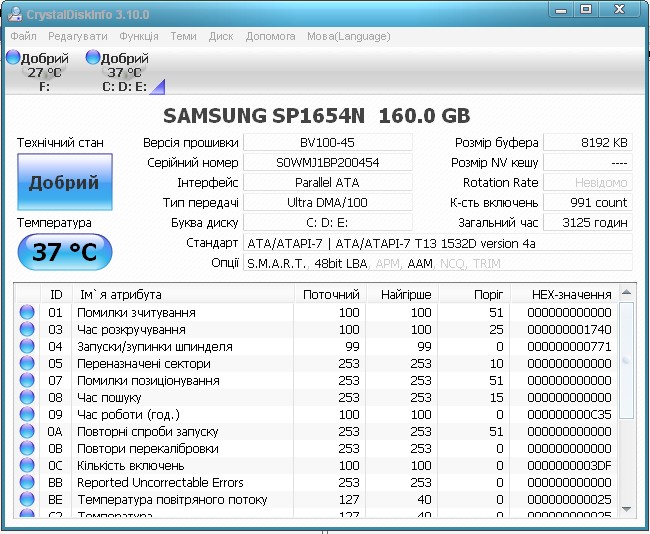Select the Повтори перекалібровки row
The image size is (650, 534).
[x=317, y=448]
